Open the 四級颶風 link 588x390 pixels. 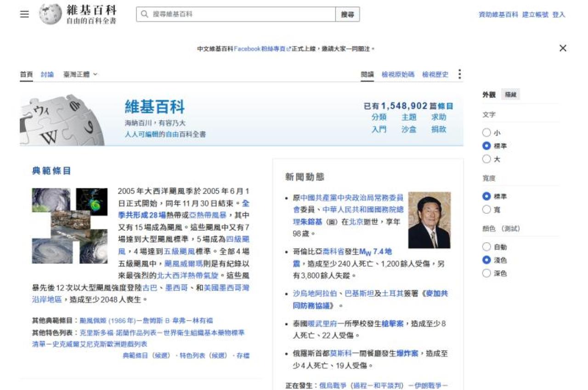click(184, 245)
